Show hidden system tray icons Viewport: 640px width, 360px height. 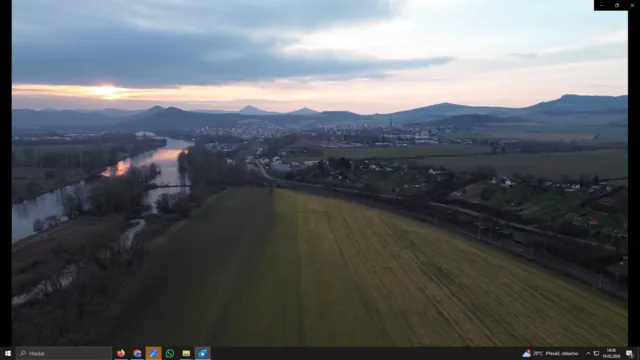coord(588,353)
